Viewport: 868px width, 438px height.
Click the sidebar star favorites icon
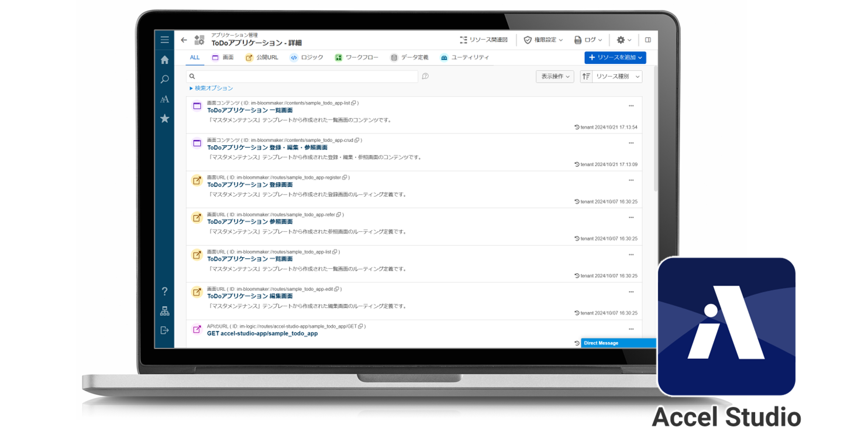tap(164, 119)
